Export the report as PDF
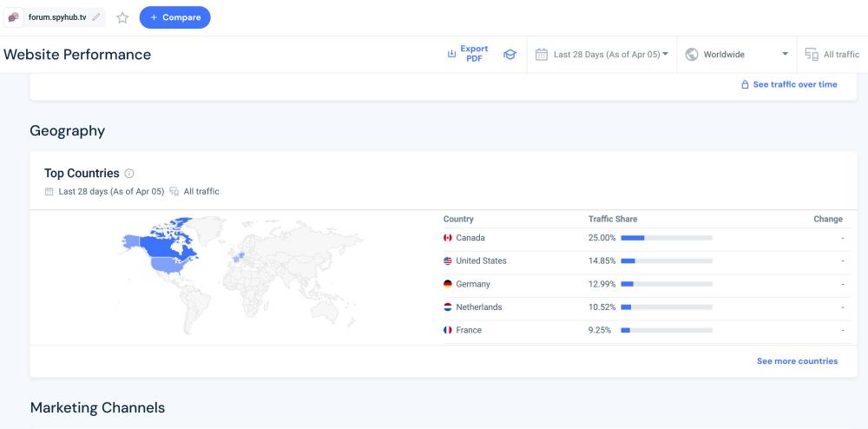 click(468, 54)
